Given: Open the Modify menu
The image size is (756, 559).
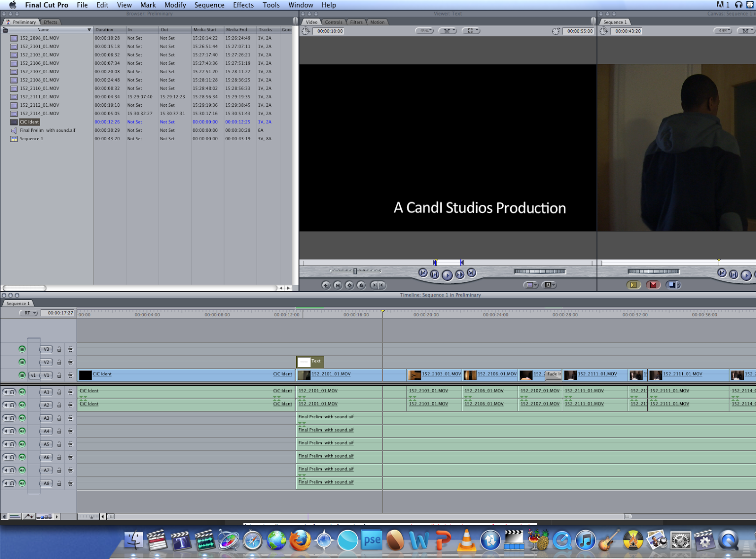Looking at the screenshot, I should [x=175, y=5].
